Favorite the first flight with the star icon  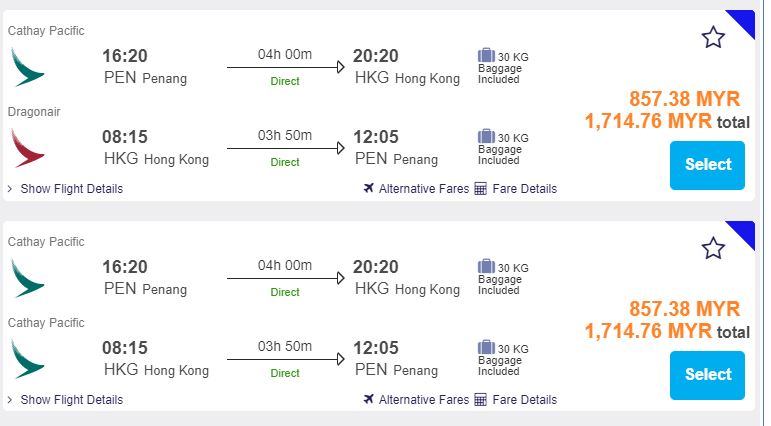point(713,38)
